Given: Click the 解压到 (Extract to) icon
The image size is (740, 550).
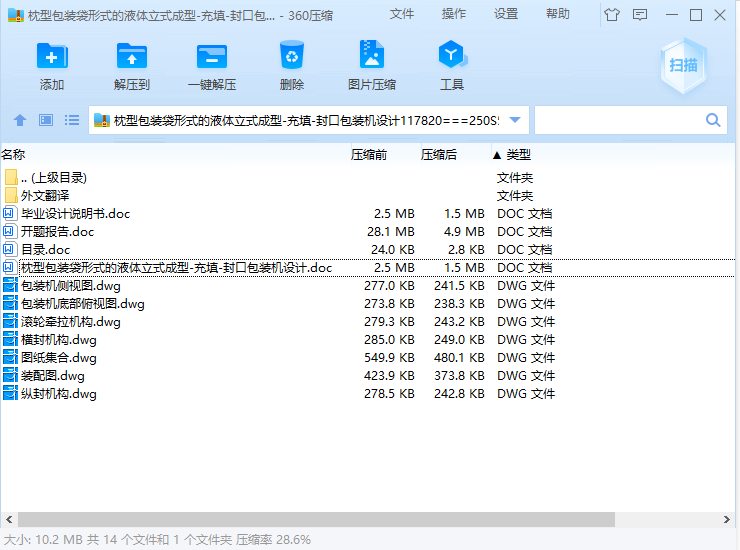Looking at the screenshot, I should [132, 56].
